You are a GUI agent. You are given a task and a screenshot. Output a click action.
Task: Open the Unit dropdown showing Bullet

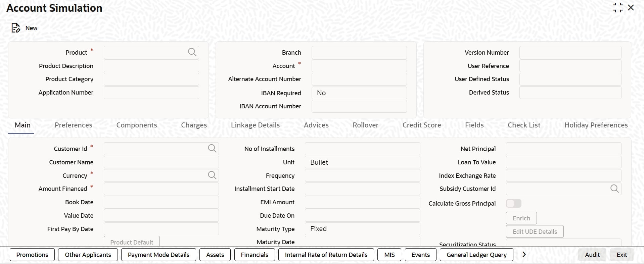pos(363,162)
